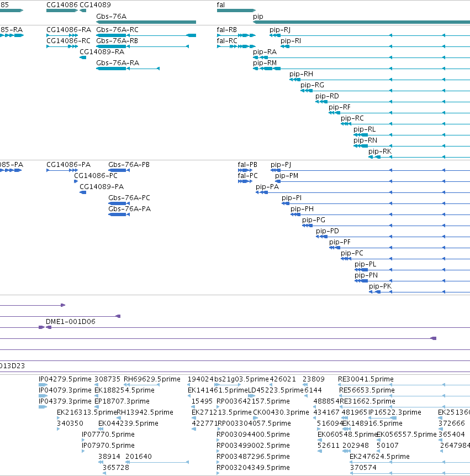Choose EST RP003204349.5prime

coord(253,468)
